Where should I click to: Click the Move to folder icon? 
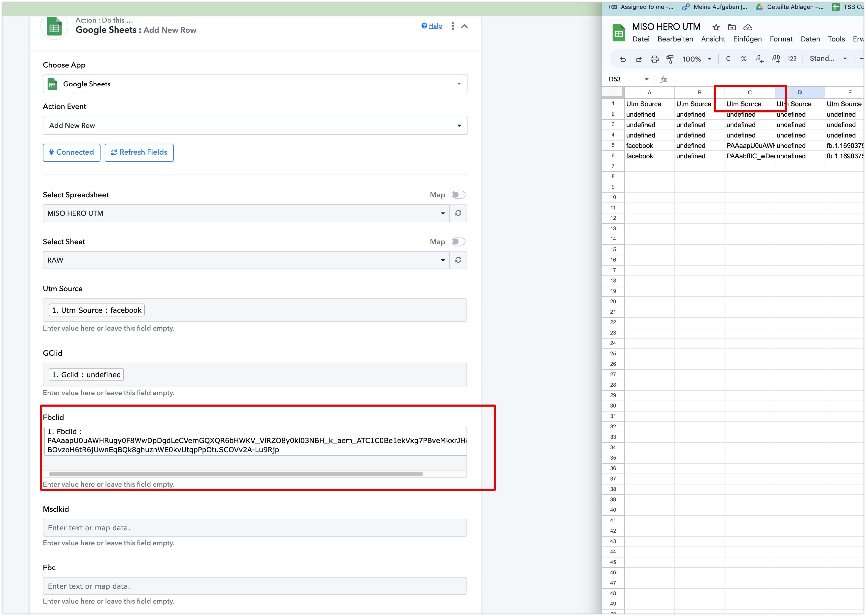tap(732, 27)
